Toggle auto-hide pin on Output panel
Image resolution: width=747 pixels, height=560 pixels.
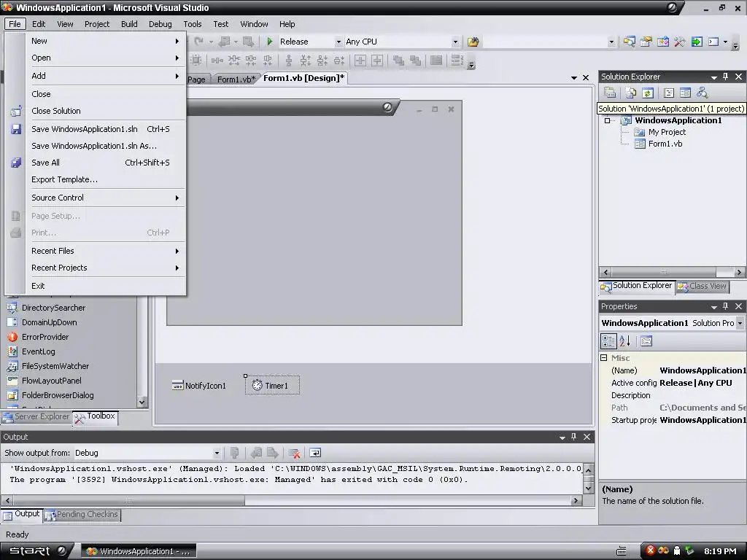pyautogui.click(x=573, y=437)
